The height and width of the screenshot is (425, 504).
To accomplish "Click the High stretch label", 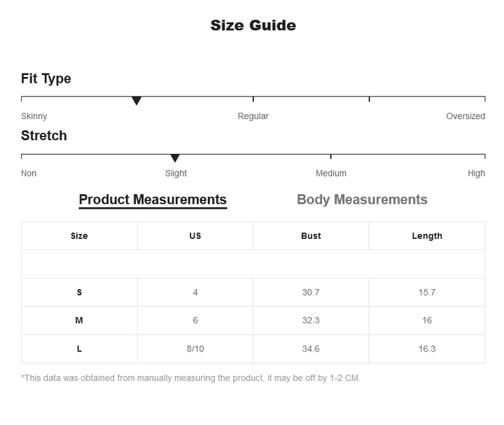I will point(476,174).
